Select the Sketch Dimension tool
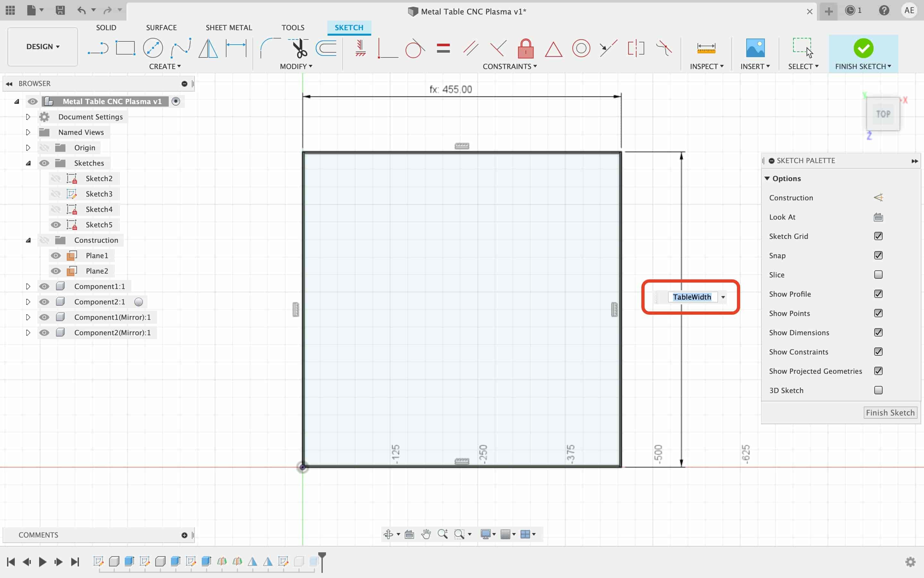 [x=236, y=48]
